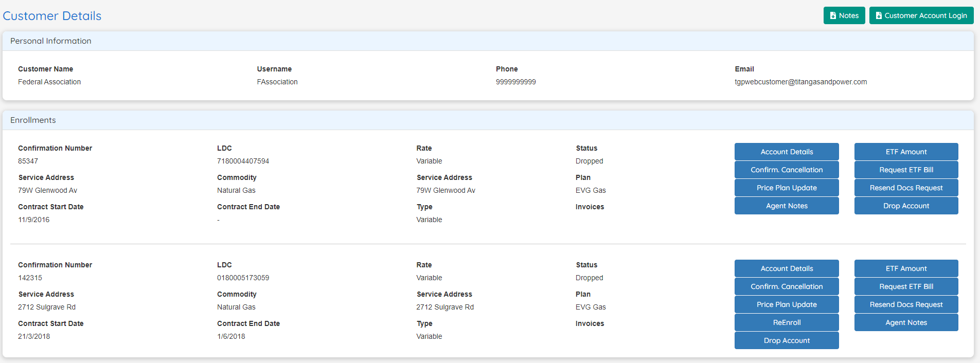
Task: Open Account Details for enrollment 142315
Action: [787, 268]
